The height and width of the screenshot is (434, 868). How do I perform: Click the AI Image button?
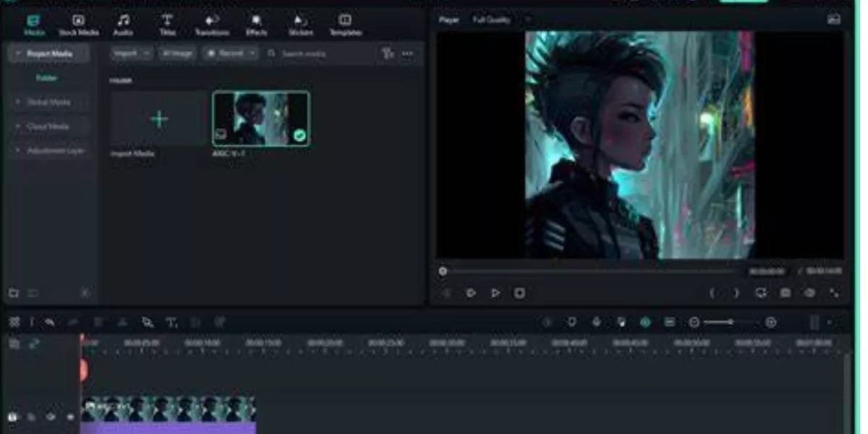(177, 54)
